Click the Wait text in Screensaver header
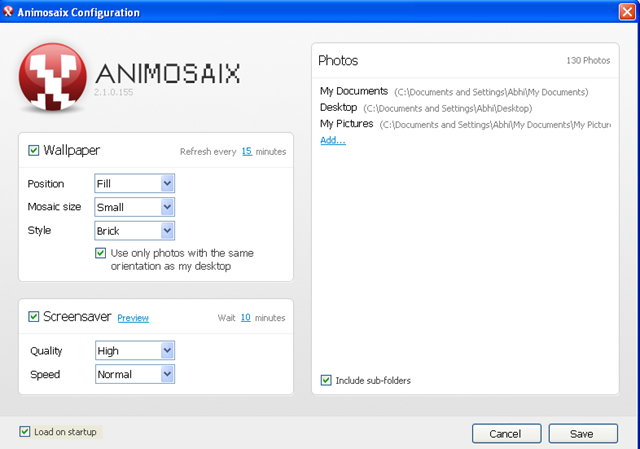The height and width of the screenshot is (449, 640). (x=227, y=318)
